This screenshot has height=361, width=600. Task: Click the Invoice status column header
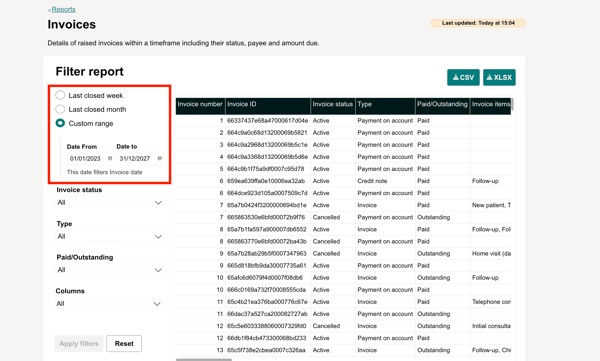click(x=333, y=104)
